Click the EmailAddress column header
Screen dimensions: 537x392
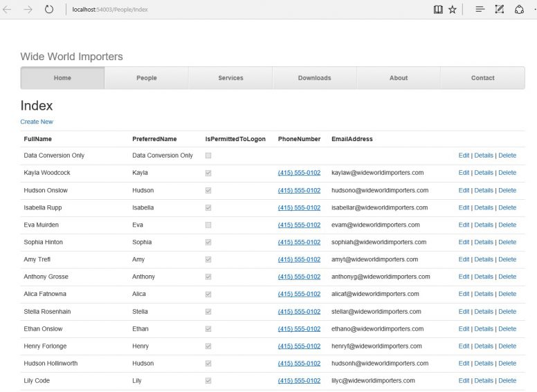pos(352,139)
